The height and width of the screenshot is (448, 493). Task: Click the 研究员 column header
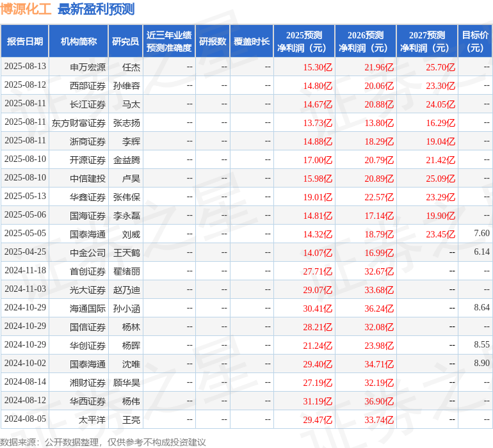point(125,42)
